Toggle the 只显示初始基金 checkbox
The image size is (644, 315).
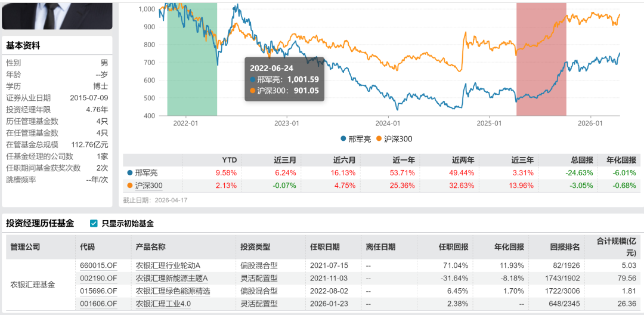coord(94,224)
